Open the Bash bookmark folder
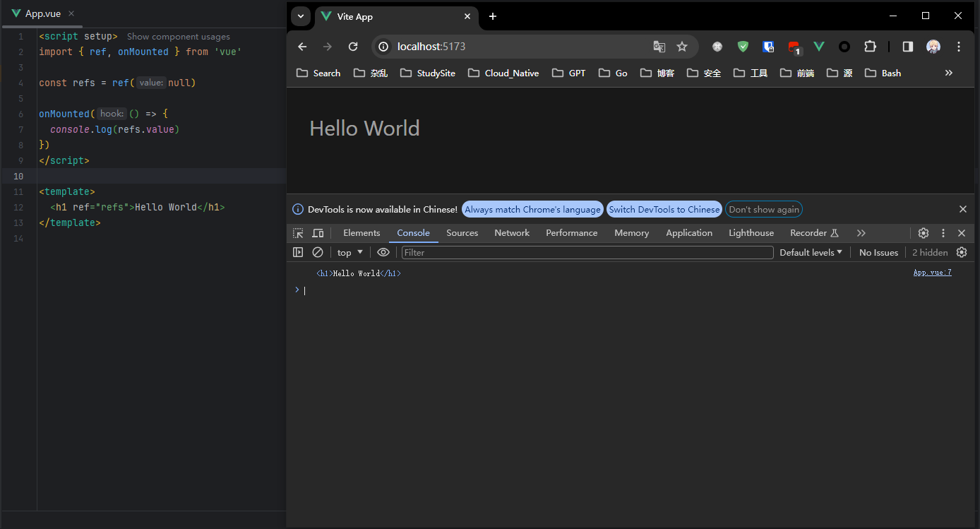The image size is (980, 529). [x=883, y=73]
